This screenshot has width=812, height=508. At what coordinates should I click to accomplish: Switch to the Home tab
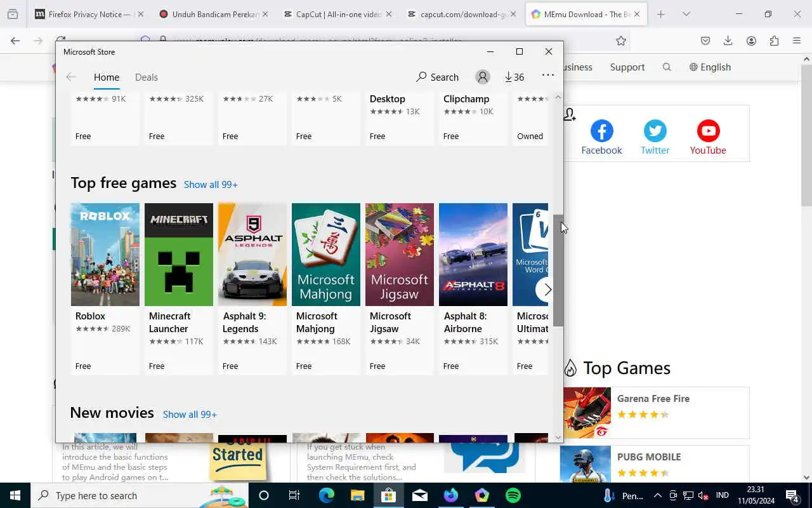[107, 77]
